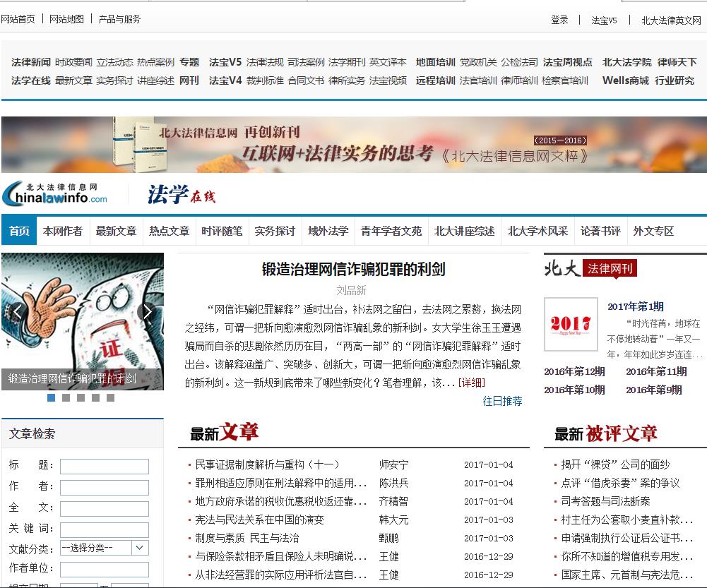The image size is (707, 588).
Task: Click 远程培训 in the navigation panel
Action: [x=436, y=80]
